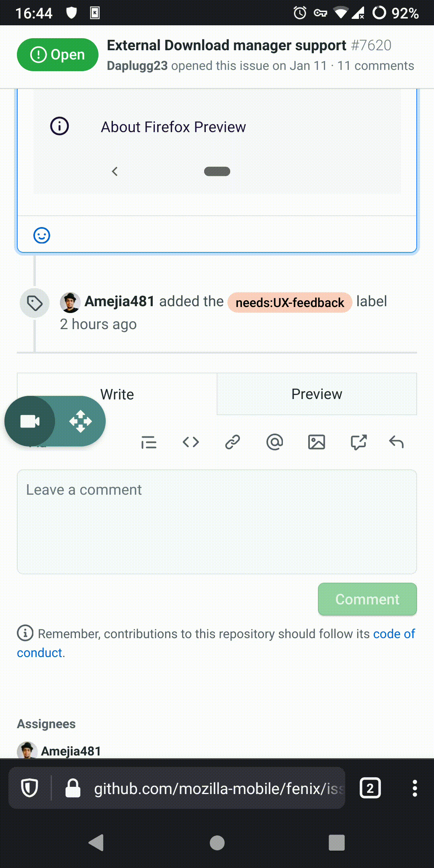
Task: Open the tracking protection shield in URL bar
Action: tap(29, 788)
